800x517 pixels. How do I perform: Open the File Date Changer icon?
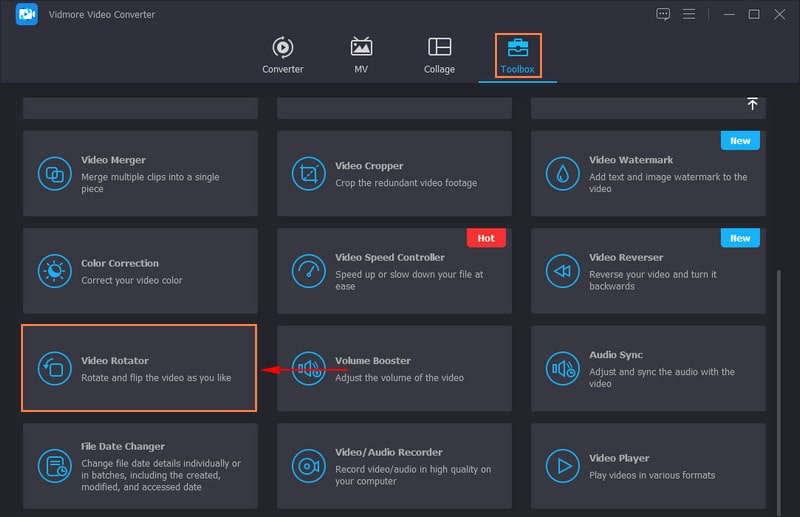pyautogui.click(x=54, y=465)
